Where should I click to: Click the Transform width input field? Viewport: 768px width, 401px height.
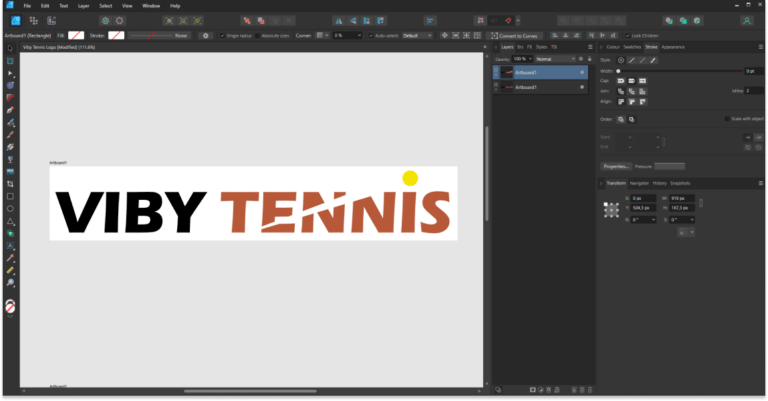coord(682,198)
